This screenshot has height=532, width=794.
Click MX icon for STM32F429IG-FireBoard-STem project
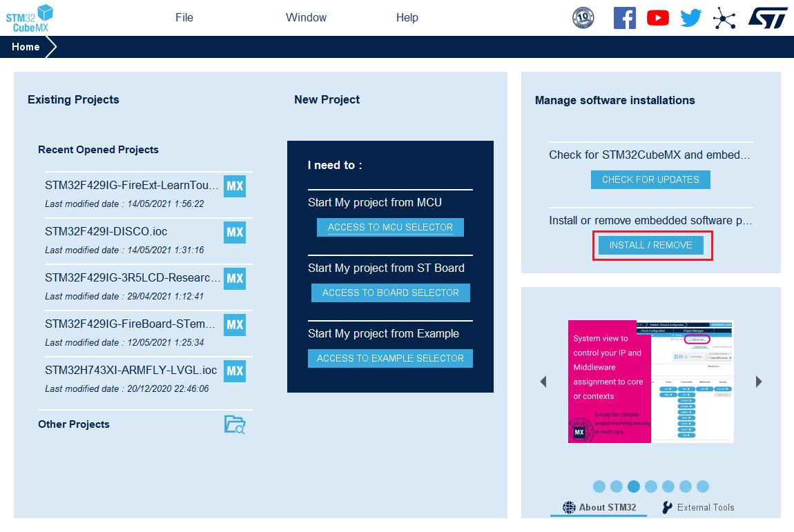click(235, 324)
